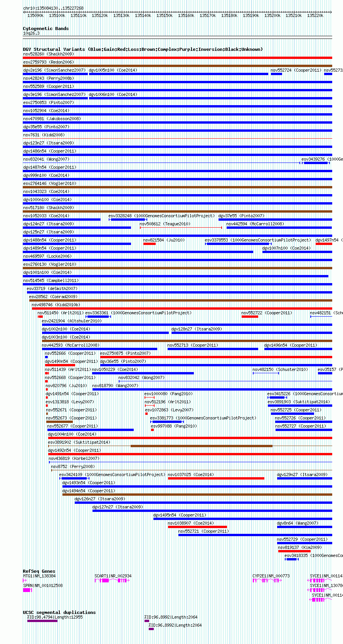Select variant label nsv528260 (Shaikh2009)
Screen dimensions: 343x644
coord(49,54)
